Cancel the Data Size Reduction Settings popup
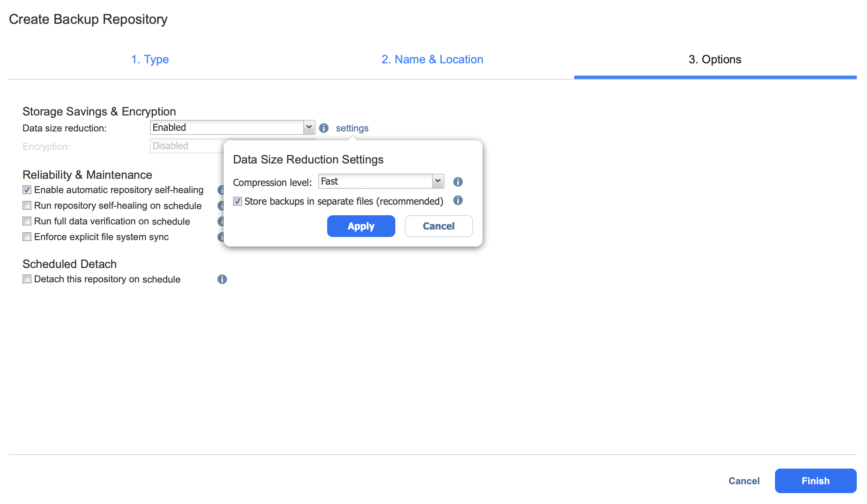 click(438, 226)
